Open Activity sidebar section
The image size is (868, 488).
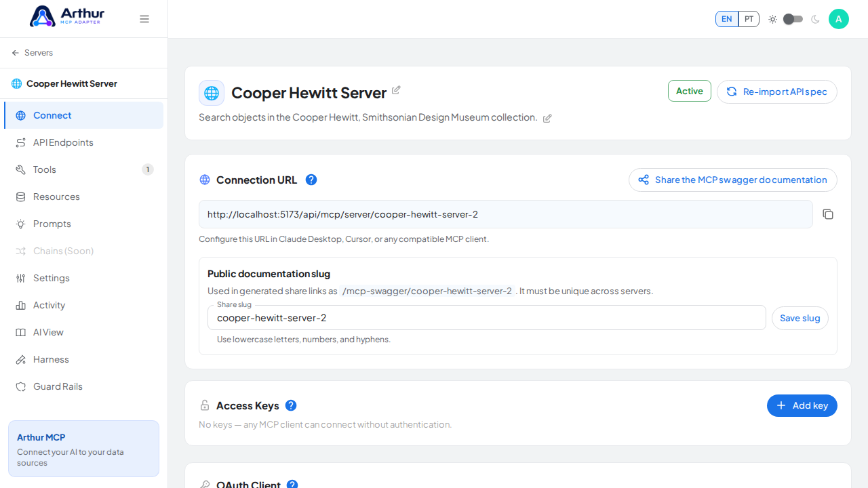click(84, 305)
